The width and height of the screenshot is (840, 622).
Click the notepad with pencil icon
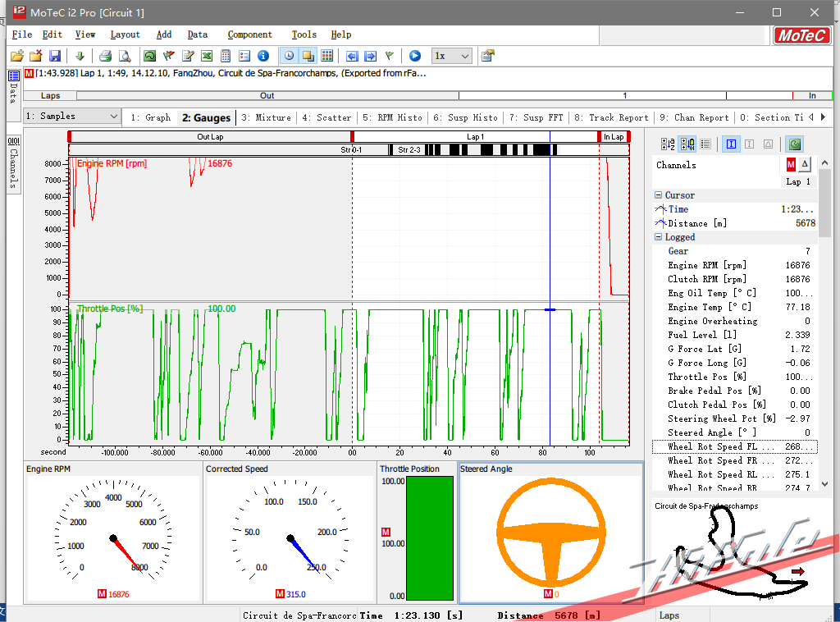pos(188,56)
